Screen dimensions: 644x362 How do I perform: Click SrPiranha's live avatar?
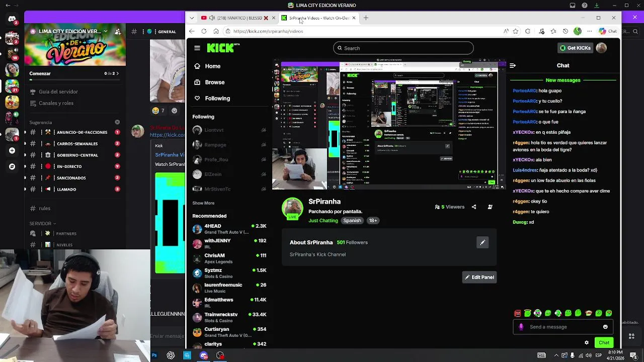point(292,208)
